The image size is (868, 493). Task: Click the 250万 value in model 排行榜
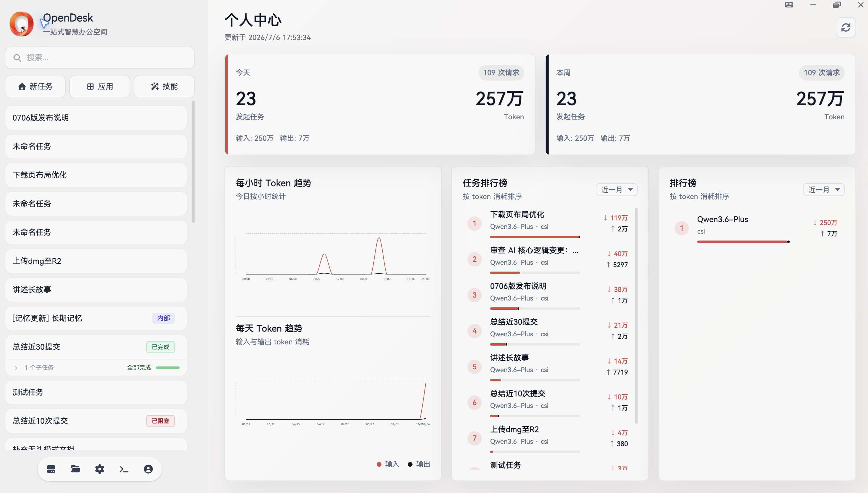[825, 222]
